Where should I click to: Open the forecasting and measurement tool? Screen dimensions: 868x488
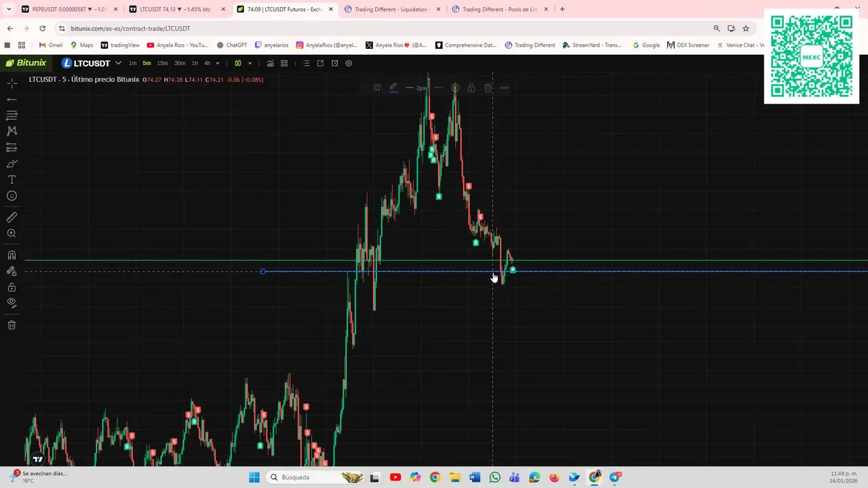tap(12, 147)
